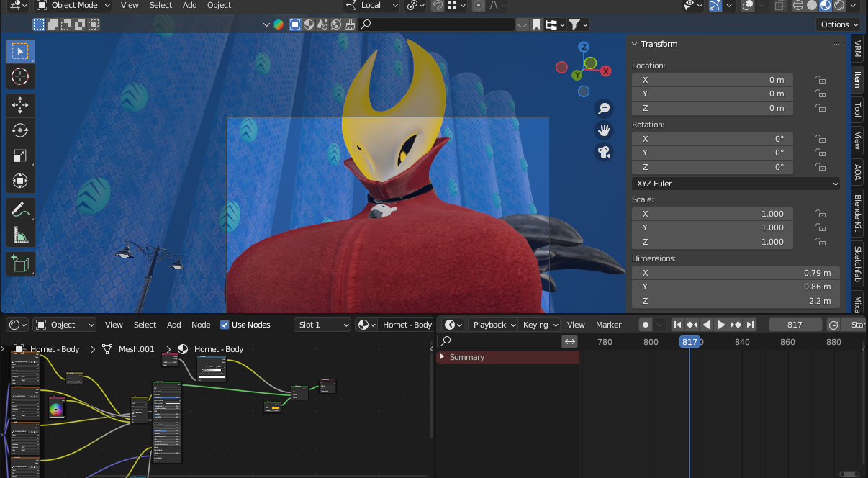Toggle auto keying record button

click(x=646, y=325)
